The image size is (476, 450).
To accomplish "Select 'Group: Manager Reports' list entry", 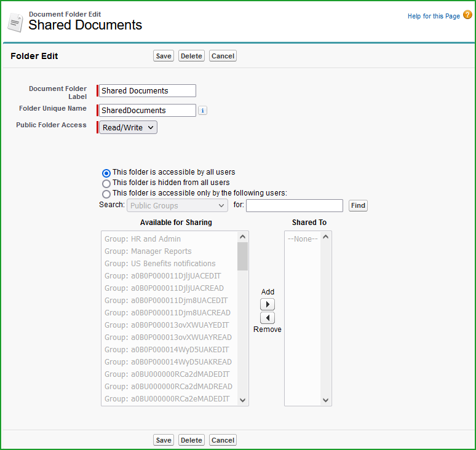I will [x=148, y=251].
